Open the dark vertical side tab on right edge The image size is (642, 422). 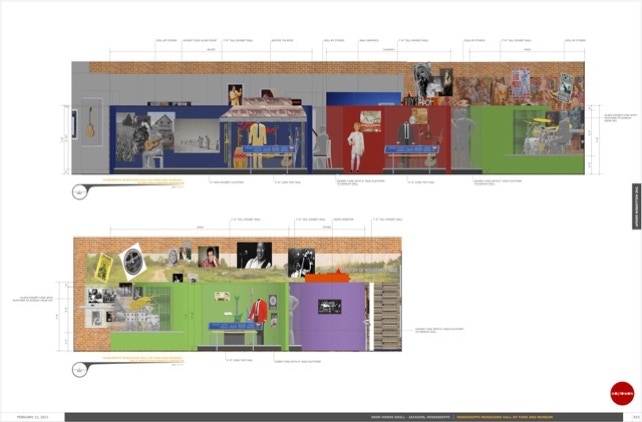pyautogui.click(x=637, y=206)
